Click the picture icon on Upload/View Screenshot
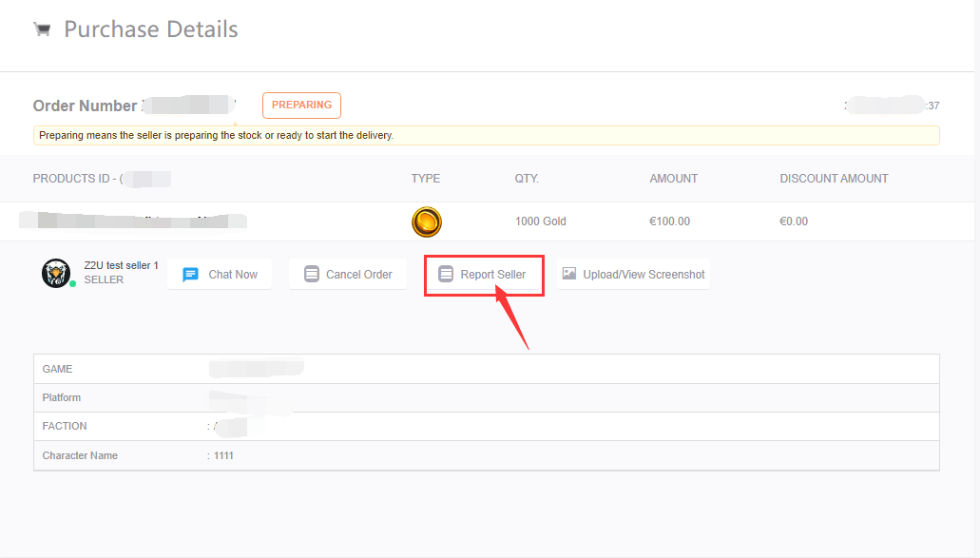 [569, 274]
